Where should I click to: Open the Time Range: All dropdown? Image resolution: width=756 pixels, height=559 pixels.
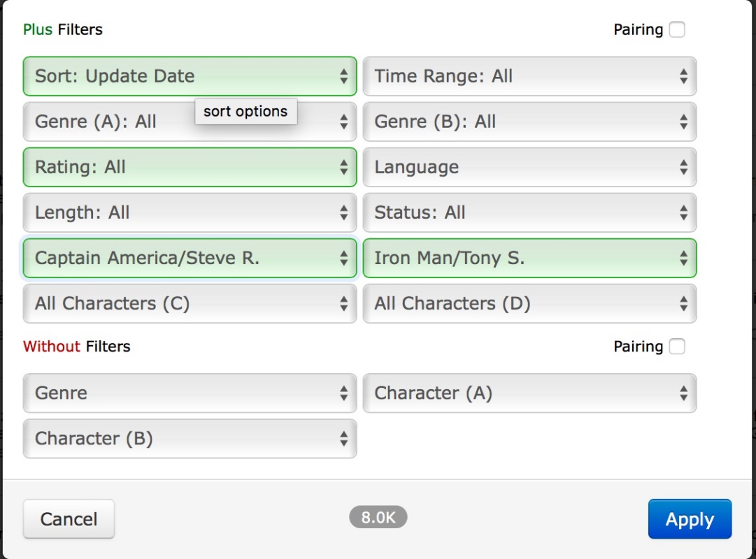pos(529,76)
